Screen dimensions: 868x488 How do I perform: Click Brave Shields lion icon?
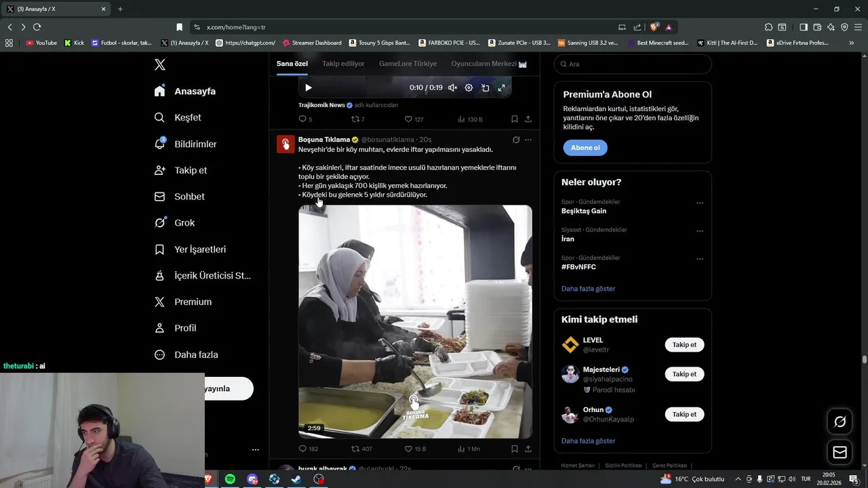tap(654, 27)
